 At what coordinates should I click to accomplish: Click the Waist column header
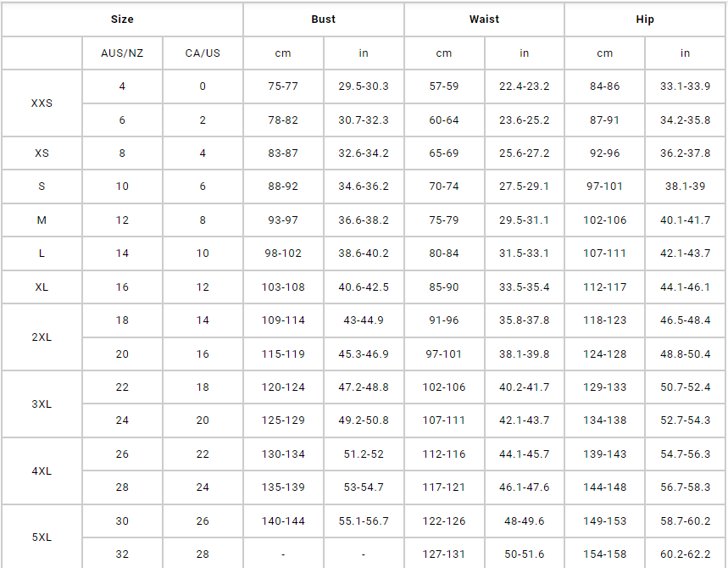pos(484,19)
